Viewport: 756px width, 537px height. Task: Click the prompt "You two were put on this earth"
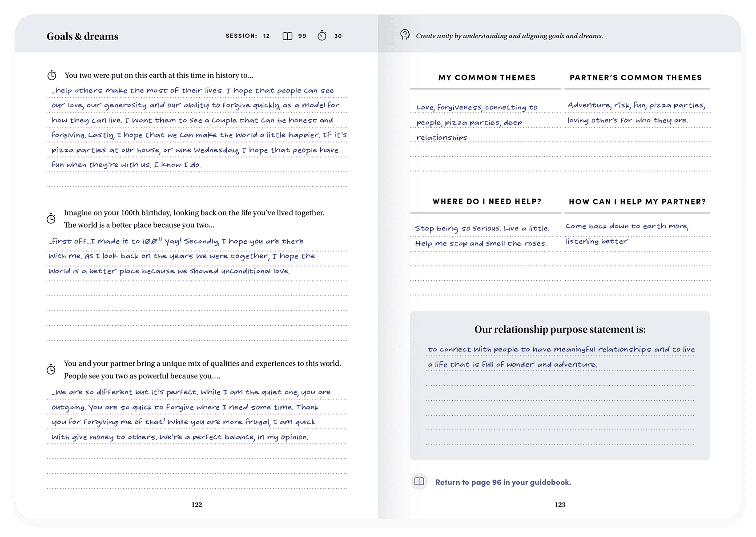click(x=159, y=76)
